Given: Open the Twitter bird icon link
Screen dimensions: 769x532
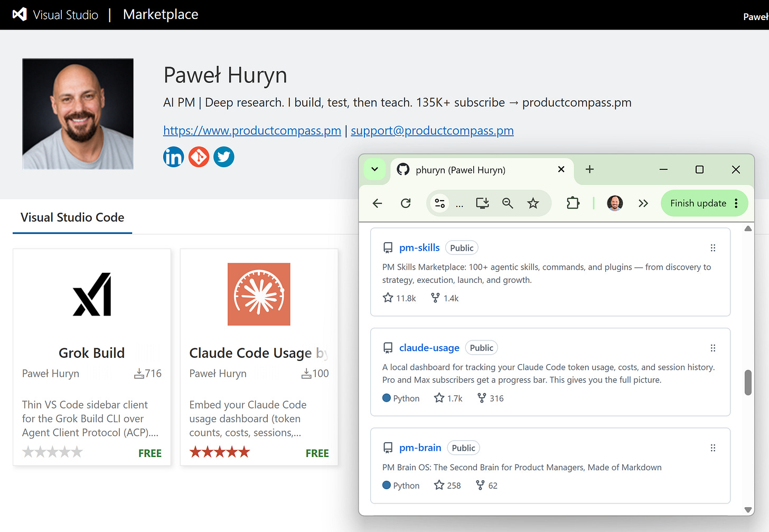Looking at the screenshot, I should click(224, 157).
